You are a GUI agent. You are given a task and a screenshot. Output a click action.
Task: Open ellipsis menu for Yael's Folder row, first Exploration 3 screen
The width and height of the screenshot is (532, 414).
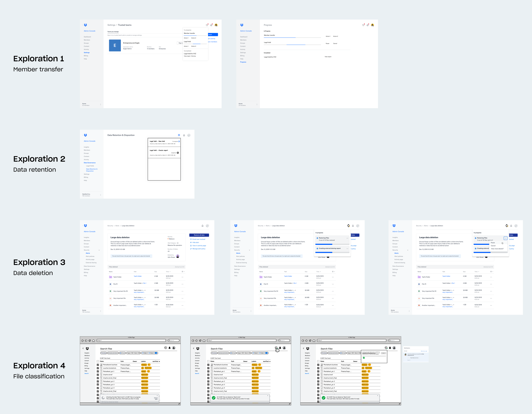pos(182,277)
